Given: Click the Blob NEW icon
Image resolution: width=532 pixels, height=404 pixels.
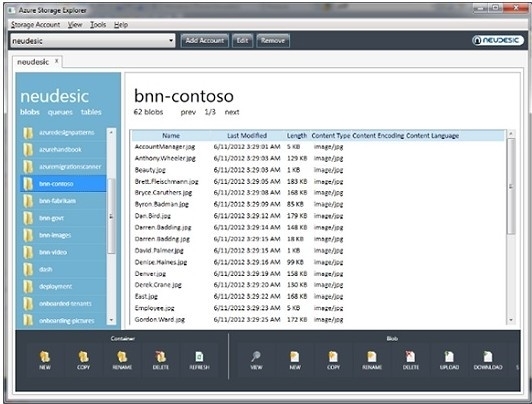Looking at the screenshot, I should click(295, 357).
